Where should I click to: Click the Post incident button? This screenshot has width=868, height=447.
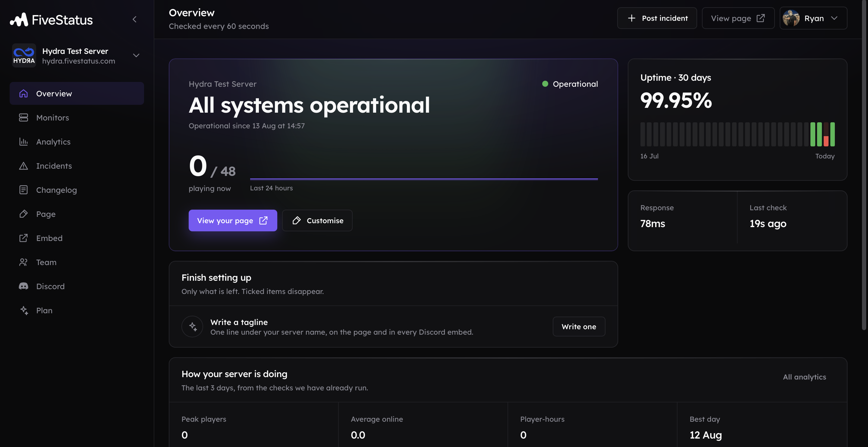click(657, 18)
